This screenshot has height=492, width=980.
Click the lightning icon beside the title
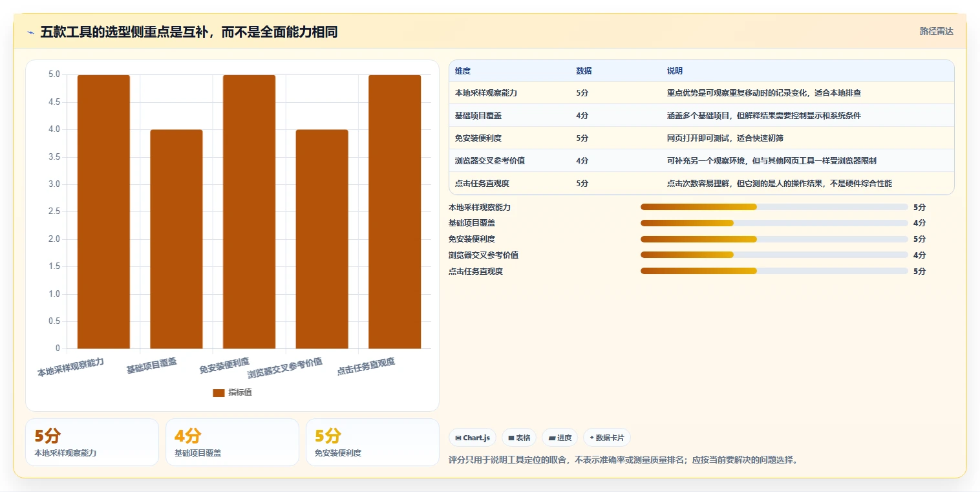30,32
